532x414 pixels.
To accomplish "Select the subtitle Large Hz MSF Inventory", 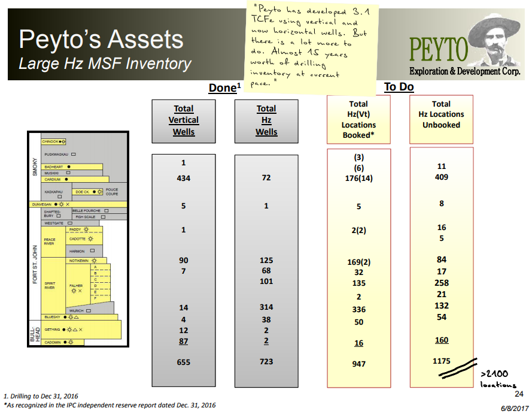I will point(105,64).
